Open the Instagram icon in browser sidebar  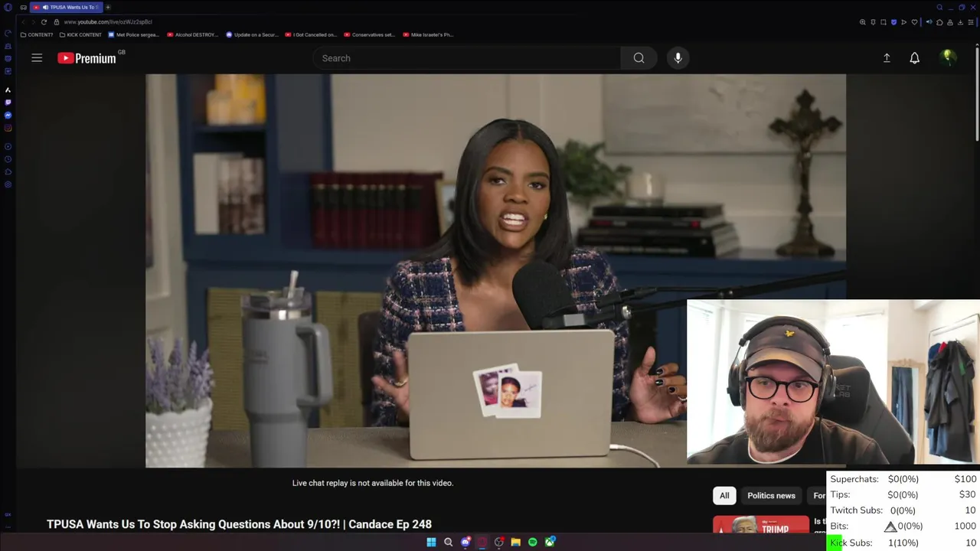click(x=8, y=128)
